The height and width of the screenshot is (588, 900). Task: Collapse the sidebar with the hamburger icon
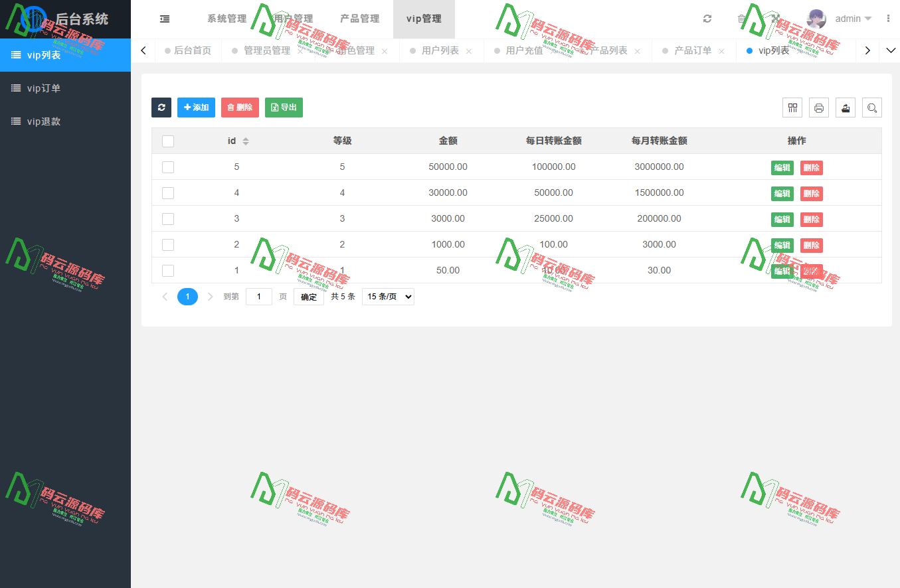(x=164, y=19)
